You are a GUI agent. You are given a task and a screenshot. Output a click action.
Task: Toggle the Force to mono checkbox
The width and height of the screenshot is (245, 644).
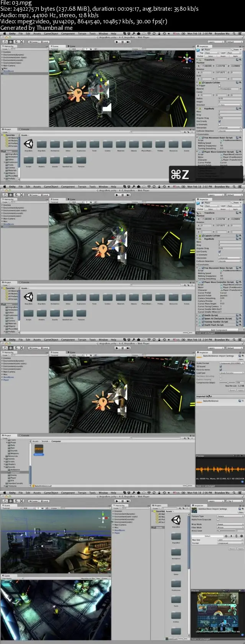pyautogui.click(x=220, y=369)
